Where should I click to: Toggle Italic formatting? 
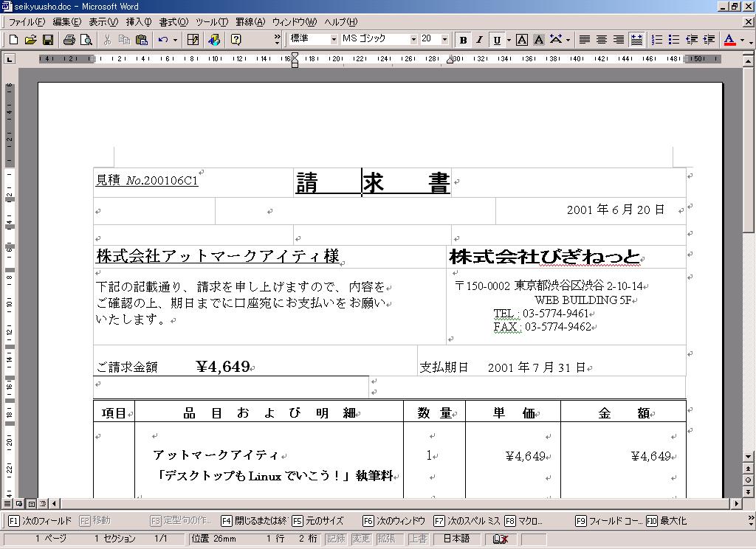[480, 40]
